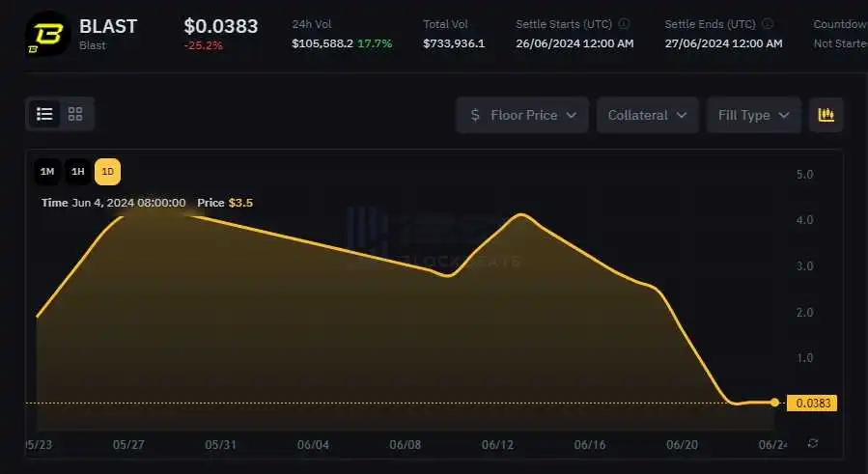
Task: Open the Collateral dropdown
Action: (x=647, y=115)
